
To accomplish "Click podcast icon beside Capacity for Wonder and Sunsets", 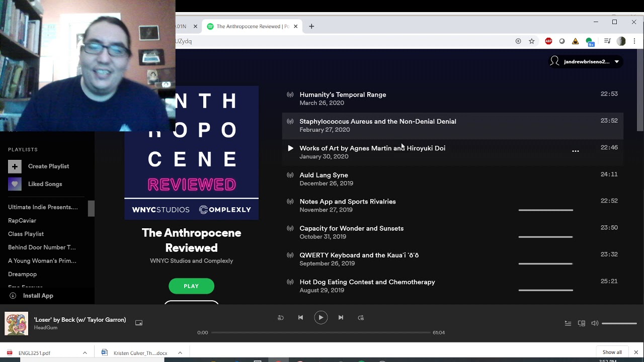I will 290,228.
